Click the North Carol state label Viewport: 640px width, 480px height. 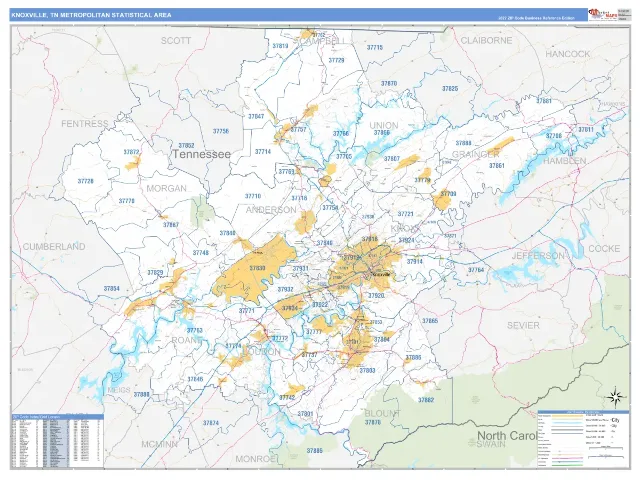(507, 436)
